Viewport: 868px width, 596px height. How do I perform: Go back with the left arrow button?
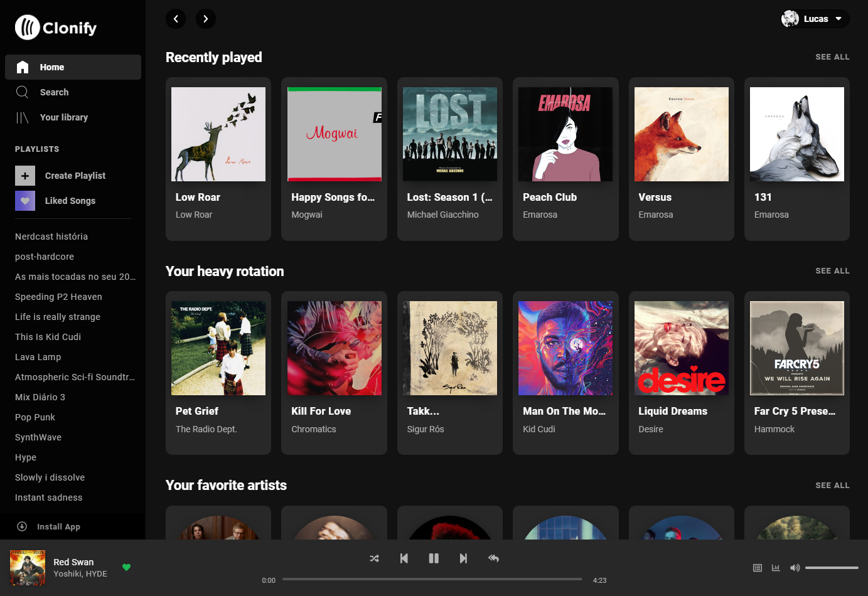coord(176,19)
